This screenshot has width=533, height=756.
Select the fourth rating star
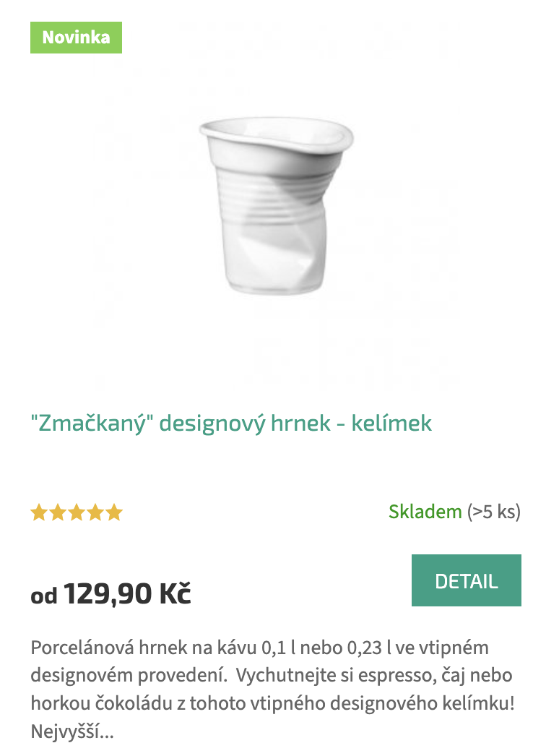(95, 512)
